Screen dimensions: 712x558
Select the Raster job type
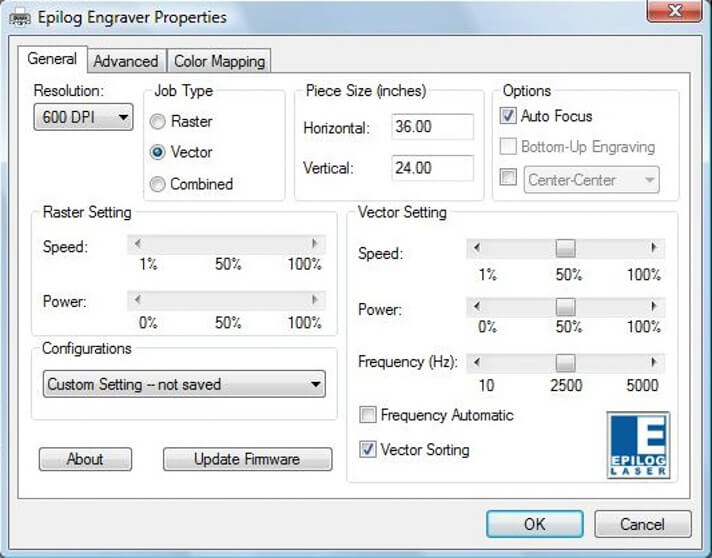coord(158,121)
